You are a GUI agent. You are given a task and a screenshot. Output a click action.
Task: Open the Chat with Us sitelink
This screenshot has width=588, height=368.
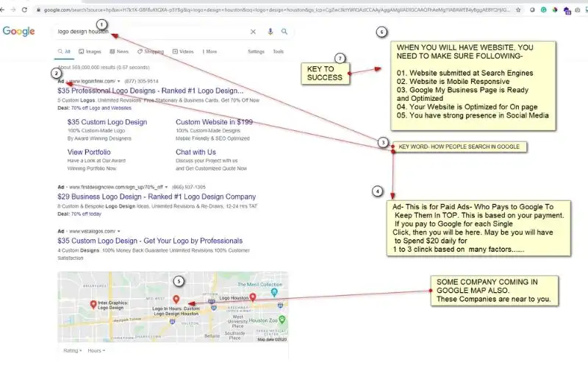click(x=196, y=152)
